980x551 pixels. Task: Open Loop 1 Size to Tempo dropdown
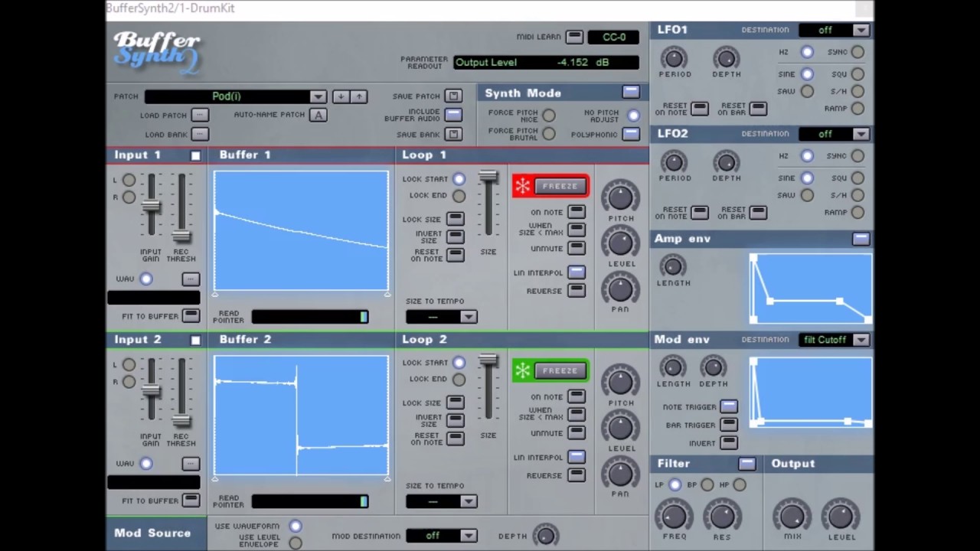click(442, 317)
